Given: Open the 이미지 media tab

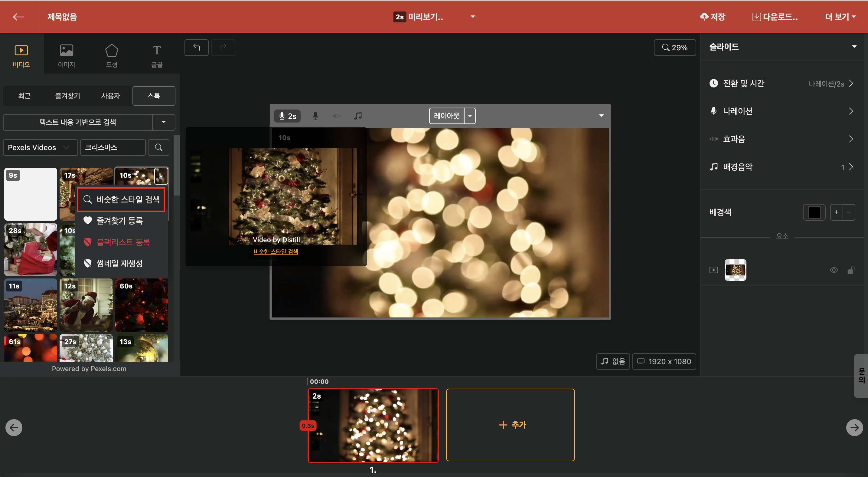Looking at the screenshot, I should click(66, 56).
